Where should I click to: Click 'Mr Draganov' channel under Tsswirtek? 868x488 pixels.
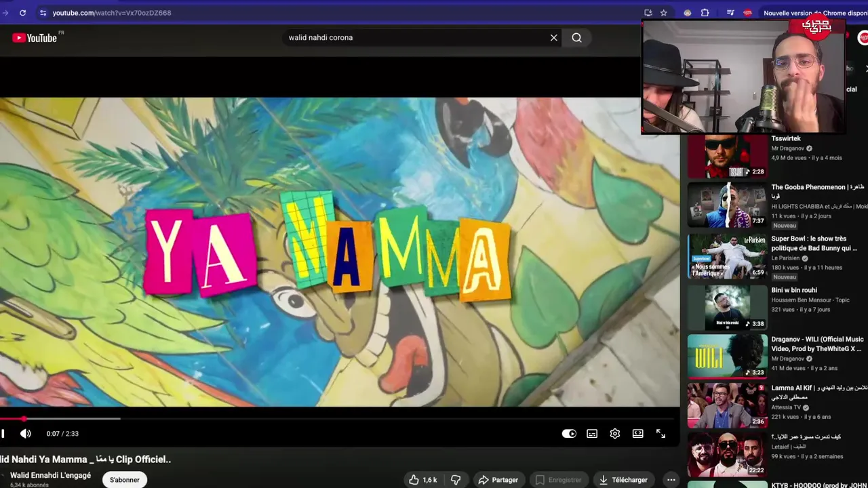click(x=787, y=148)
